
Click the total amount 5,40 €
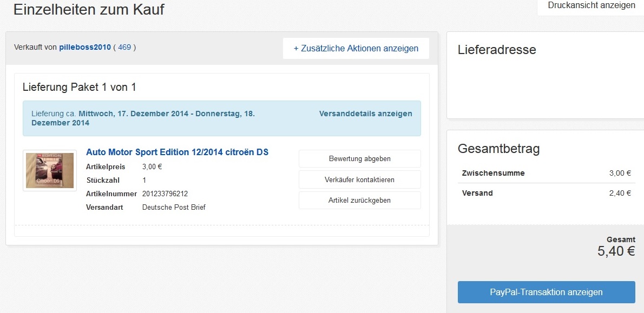(x=616, y=251)
